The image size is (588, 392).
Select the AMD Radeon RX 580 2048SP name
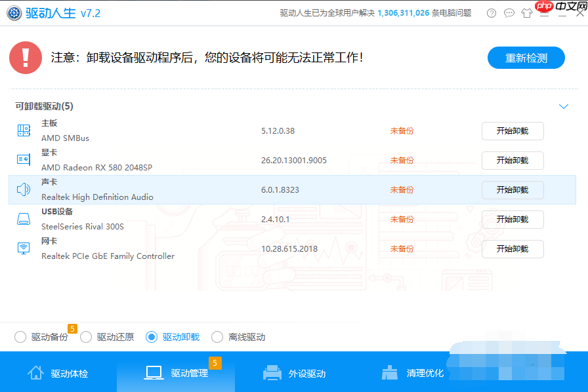coord(96,168)
